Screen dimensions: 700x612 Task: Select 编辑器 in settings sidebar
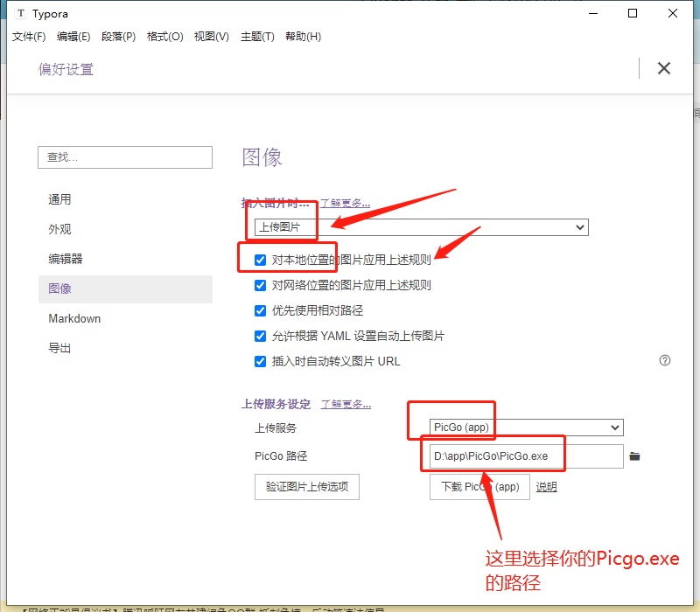(x=125, y=259)
